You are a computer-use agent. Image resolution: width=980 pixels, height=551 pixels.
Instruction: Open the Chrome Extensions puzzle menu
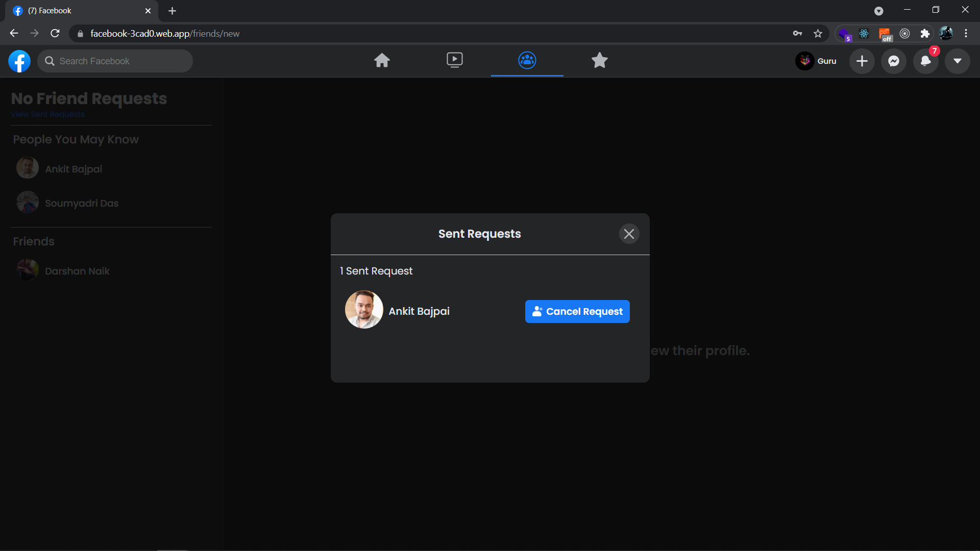pyautogui.click(x=925, y=34)
